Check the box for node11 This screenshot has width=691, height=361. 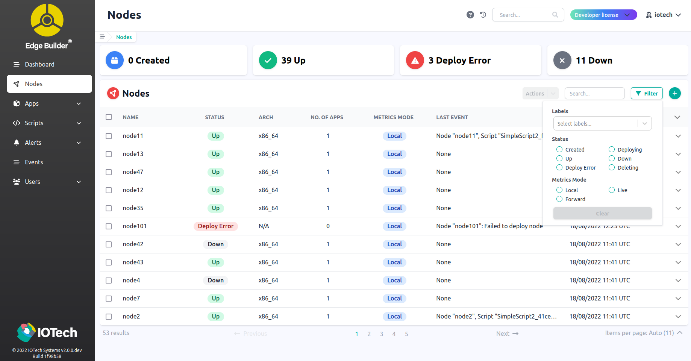click(109, 136)
